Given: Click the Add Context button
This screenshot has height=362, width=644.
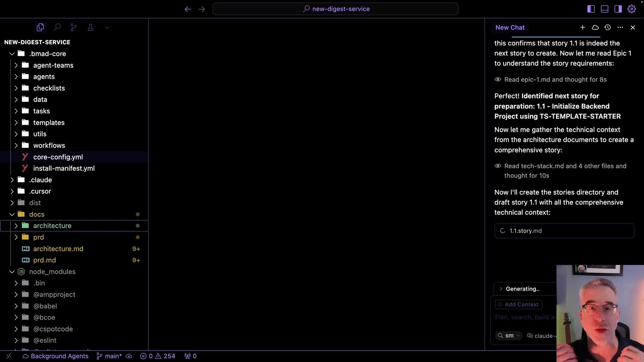Looking at the screenshot, I should (518, 304).
